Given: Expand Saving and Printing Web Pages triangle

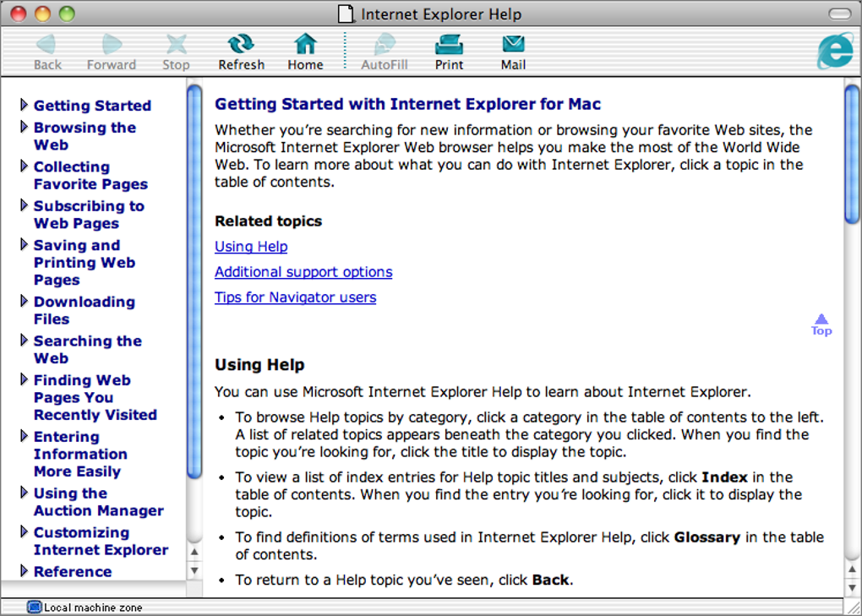Looking at the screenshot, I should tap(24, 244).
